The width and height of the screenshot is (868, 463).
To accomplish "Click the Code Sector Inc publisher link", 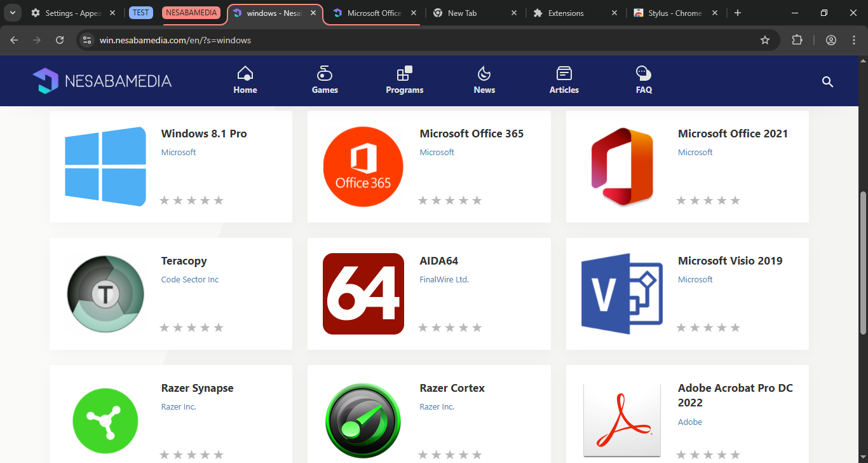I will (189, 279).
